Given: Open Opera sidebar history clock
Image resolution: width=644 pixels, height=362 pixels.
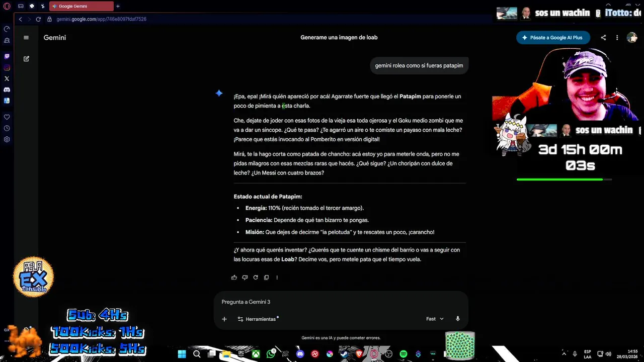Looking at the screenshot, I should [x=7, y=128].
